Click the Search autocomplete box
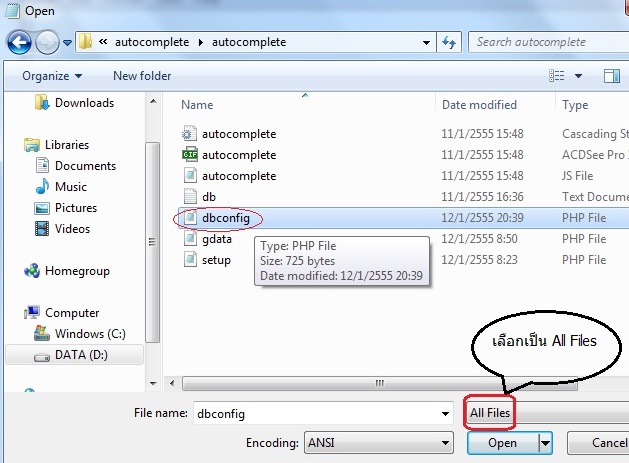The image size is (629, 463). [x=545, y=42]
